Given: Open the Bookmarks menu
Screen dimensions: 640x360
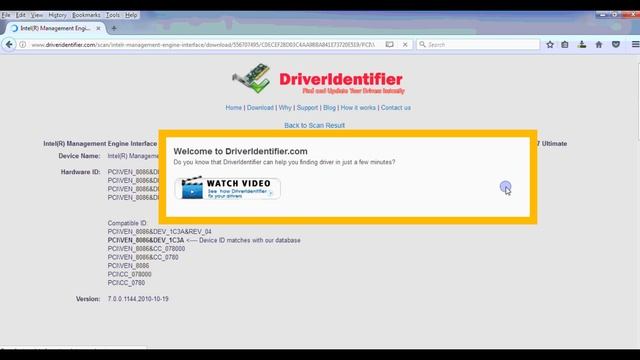Looking at the screenshot, I should (86, 15).
